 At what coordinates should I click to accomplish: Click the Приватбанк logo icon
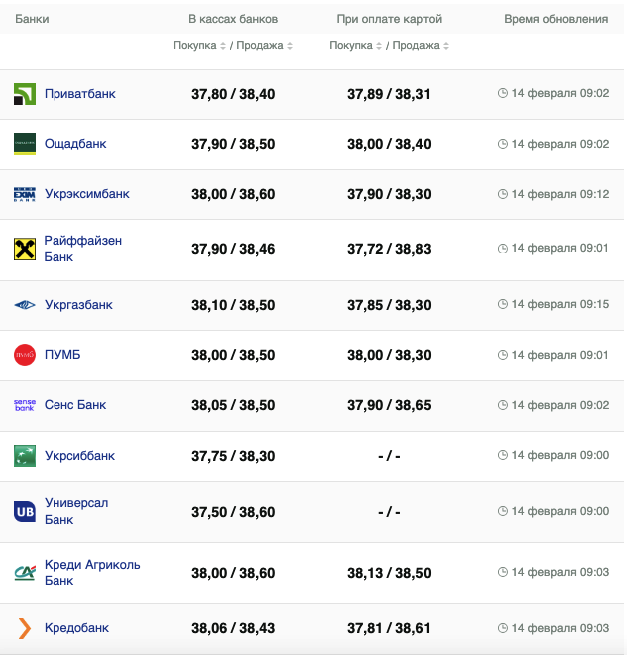click(x=25, y=94)
